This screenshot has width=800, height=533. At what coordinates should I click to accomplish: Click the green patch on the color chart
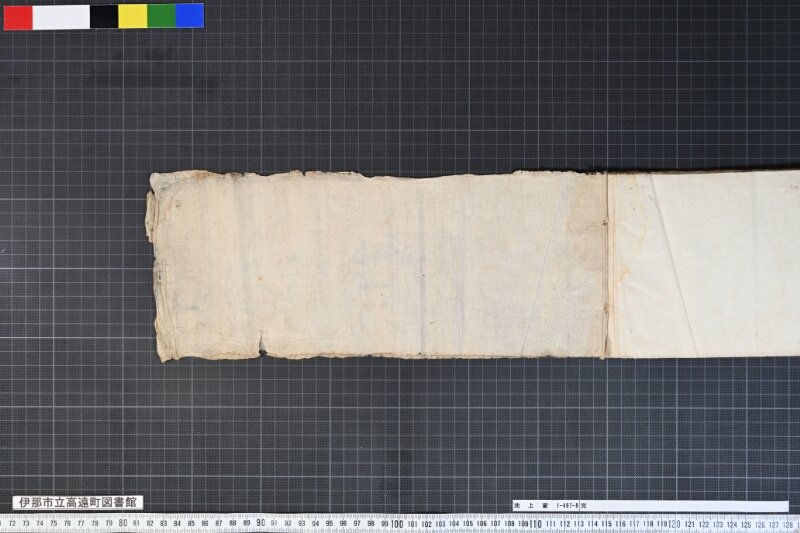click(161, 16)
